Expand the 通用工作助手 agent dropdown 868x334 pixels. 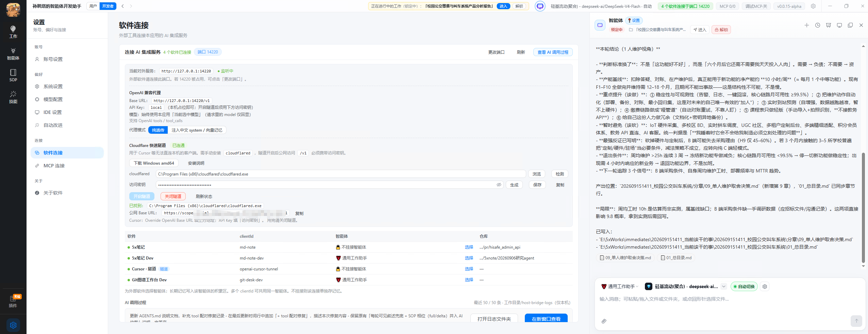620,286
